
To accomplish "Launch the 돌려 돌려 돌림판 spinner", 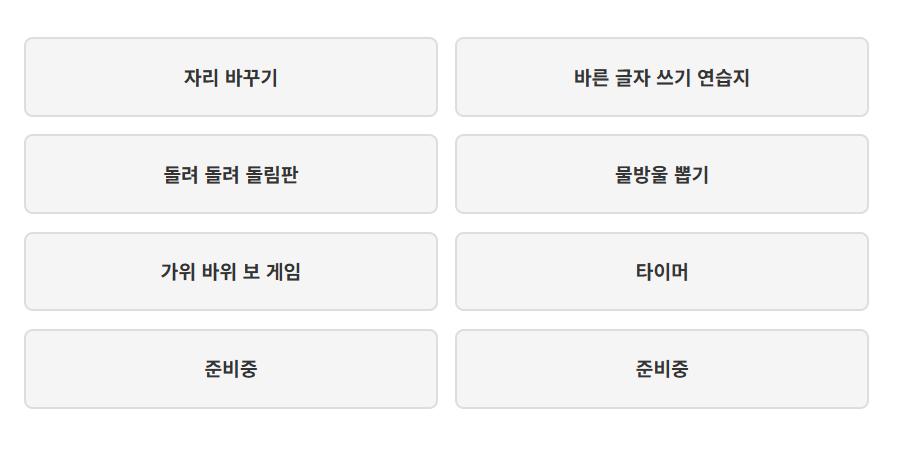I will pos(230,174).
